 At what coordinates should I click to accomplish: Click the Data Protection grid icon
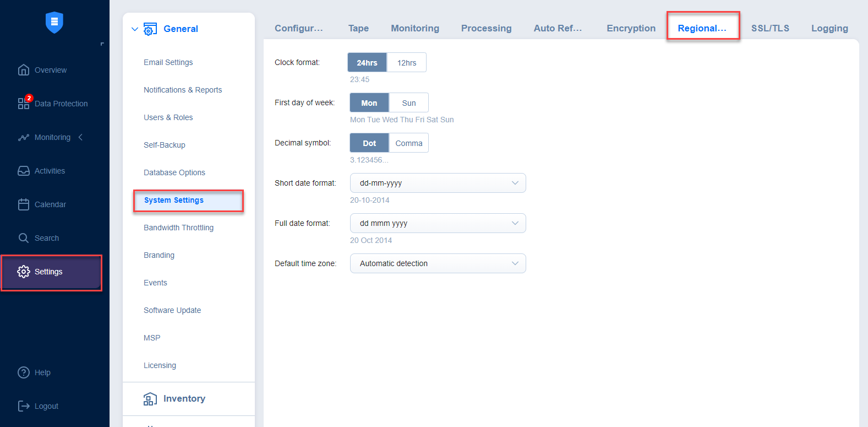pyautogui.click(x=23, y=104)
